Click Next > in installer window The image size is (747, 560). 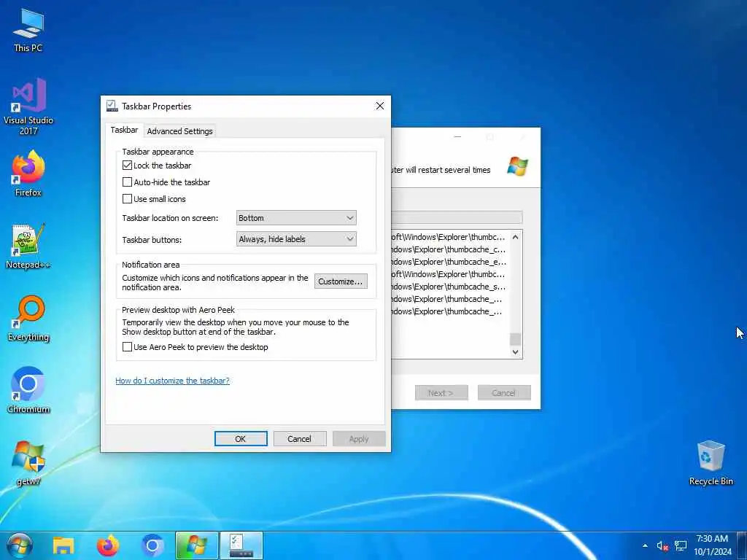441,393
